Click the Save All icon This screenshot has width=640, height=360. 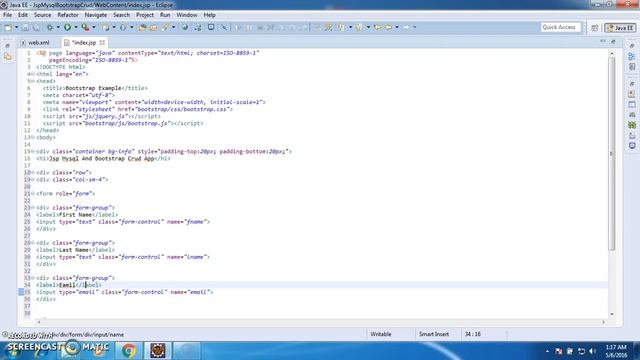(x=36, y=27)
